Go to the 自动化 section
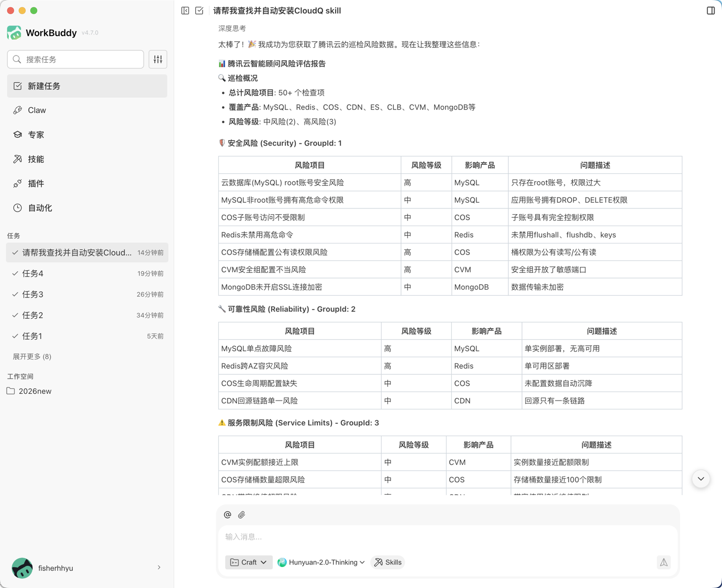The image size is (722, 588). click(x=87, y=208)
